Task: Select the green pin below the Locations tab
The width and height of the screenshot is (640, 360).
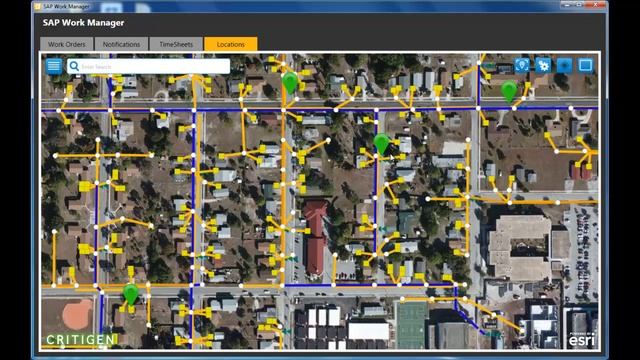Action: (290, 83)
